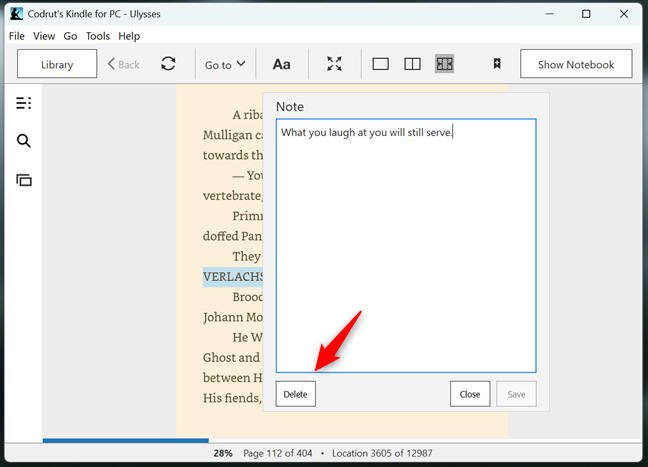The image size is (648, 467).
Task: Open table of contents sidebar icon
Action: [x=24, y=103]
